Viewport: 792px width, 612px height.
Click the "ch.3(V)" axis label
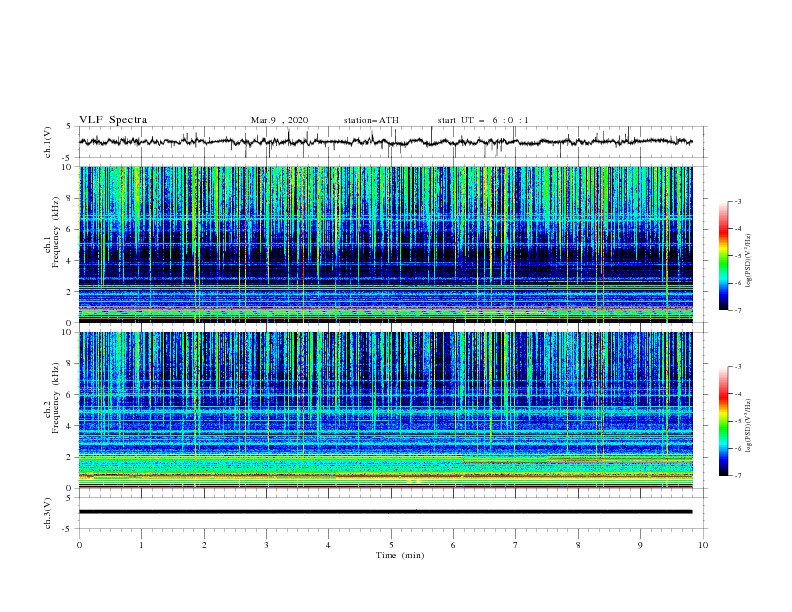[48, 513]
